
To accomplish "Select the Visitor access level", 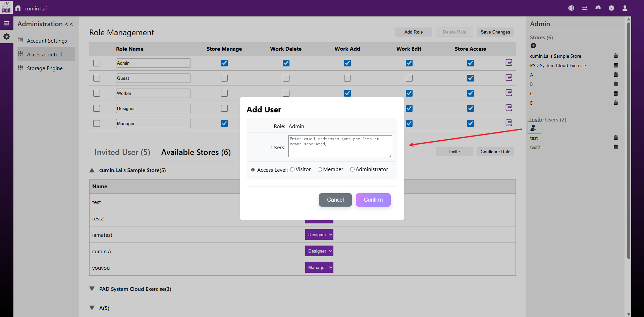I will [292, 169].
